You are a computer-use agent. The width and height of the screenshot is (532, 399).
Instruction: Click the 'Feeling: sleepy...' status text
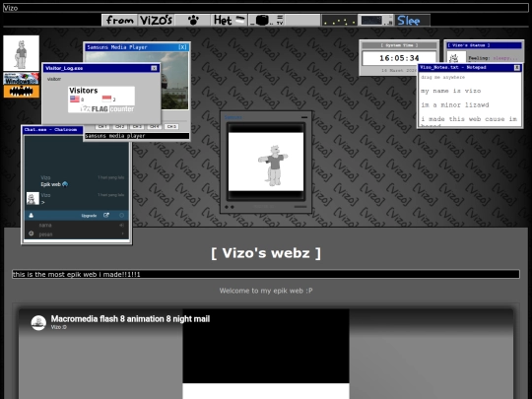(x=493, y=58)
